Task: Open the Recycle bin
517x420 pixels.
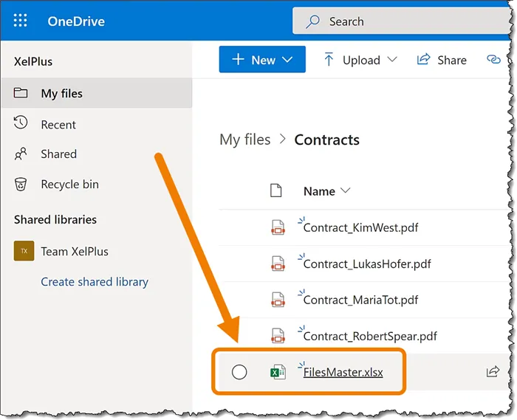Action: [69, 185]
